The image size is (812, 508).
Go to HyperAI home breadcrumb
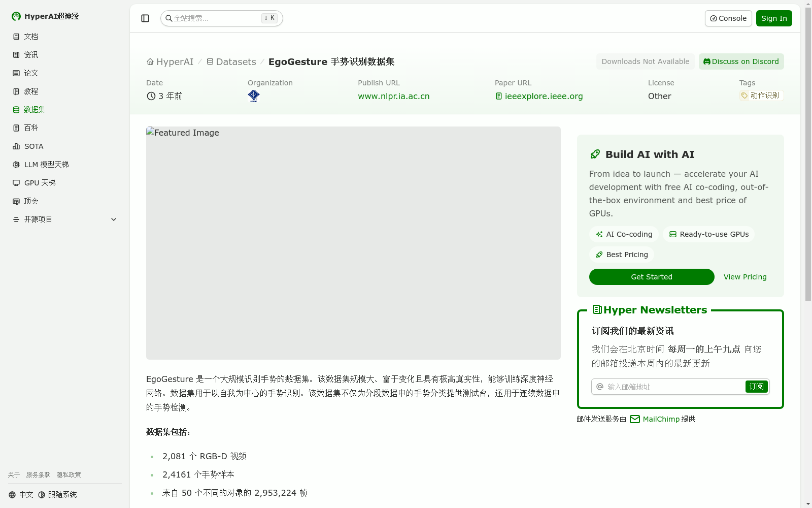coord(170,62)
